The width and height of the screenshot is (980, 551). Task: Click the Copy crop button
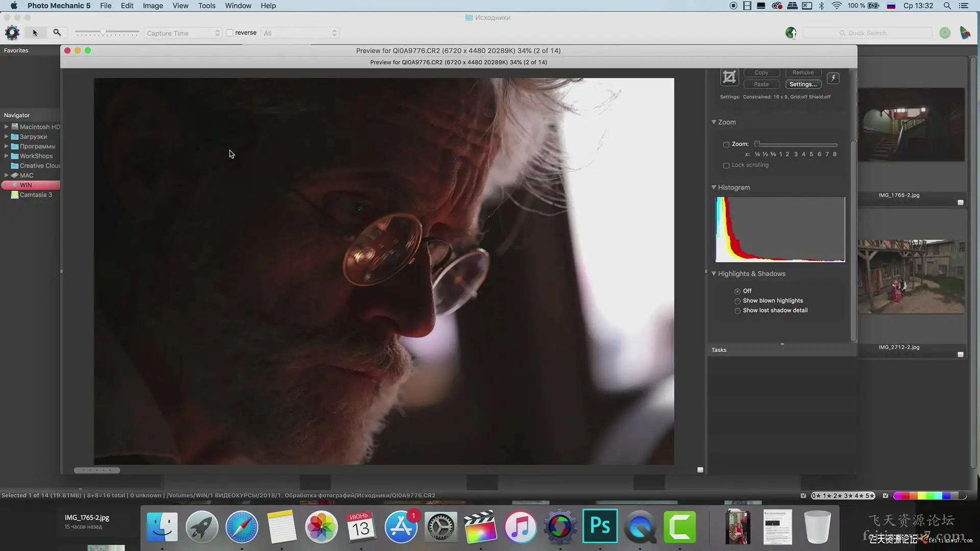(x=761, y=72)
